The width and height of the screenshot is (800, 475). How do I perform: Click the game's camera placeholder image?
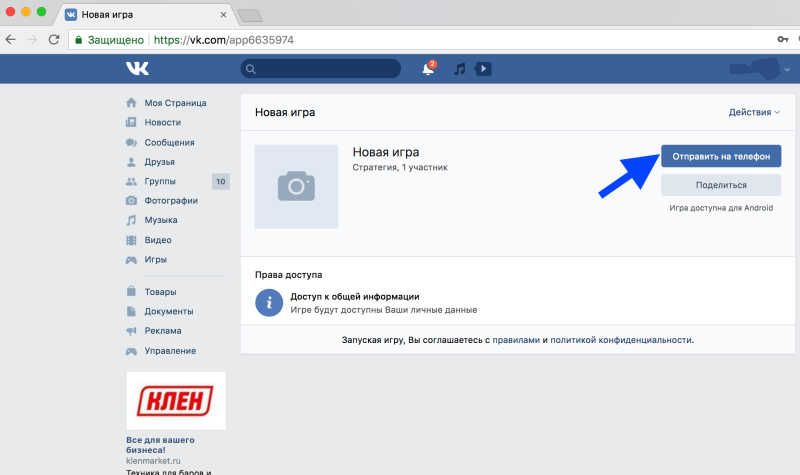pyautogui.click(x=296, y=186)
